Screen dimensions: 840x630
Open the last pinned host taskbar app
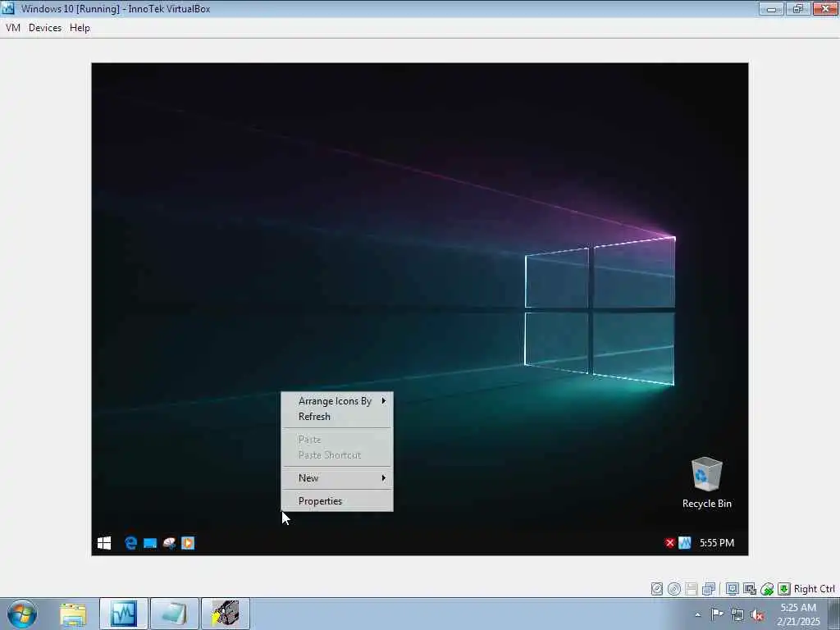(x=226, y=614)
